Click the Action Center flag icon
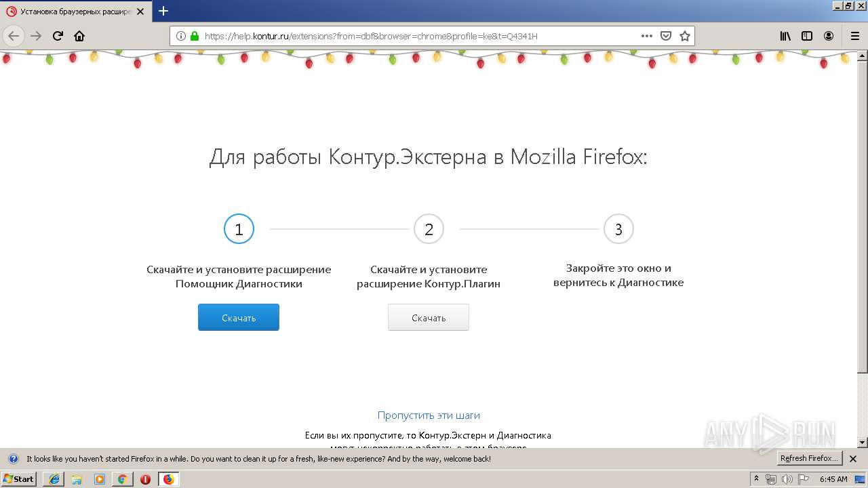 (802, 479)
